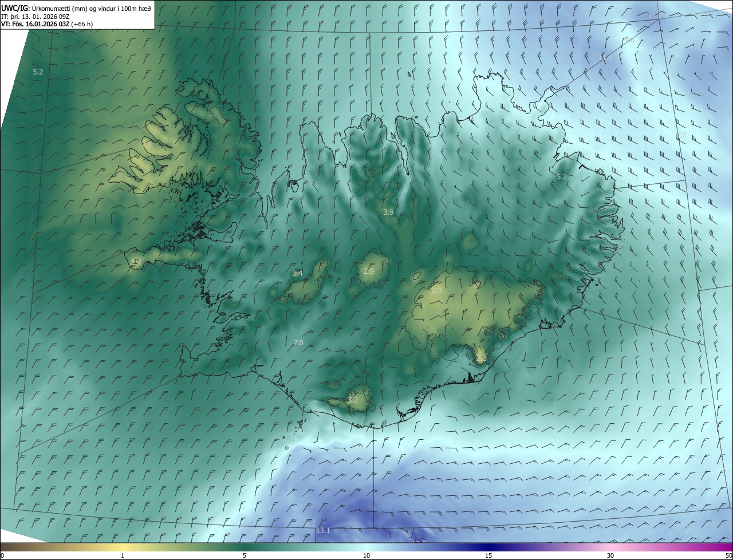Click the 2.9 value on Hofsjökull glacier
The width and height of the screenshot is (733, 560).
click(369, 270)
